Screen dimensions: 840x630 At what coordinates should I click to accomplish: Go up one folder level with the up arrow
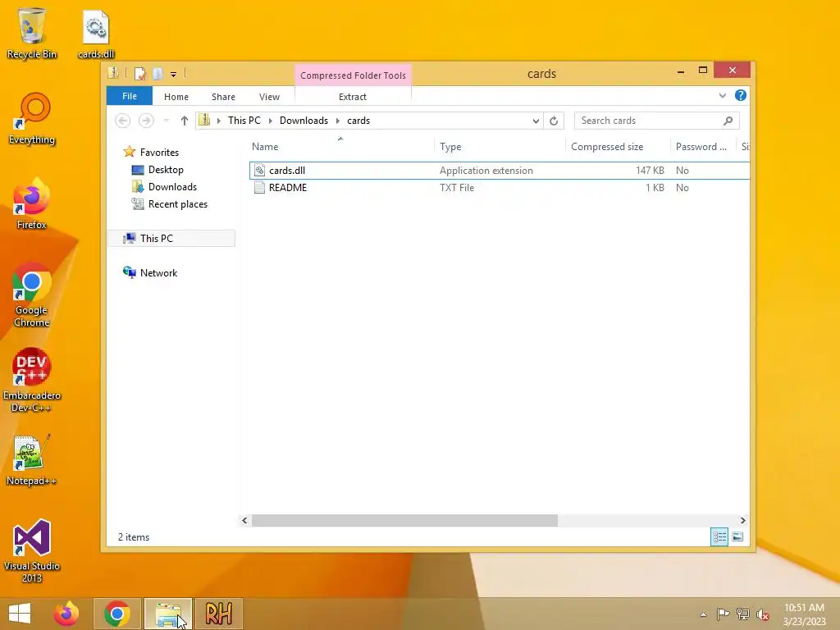tap(185, 121)
